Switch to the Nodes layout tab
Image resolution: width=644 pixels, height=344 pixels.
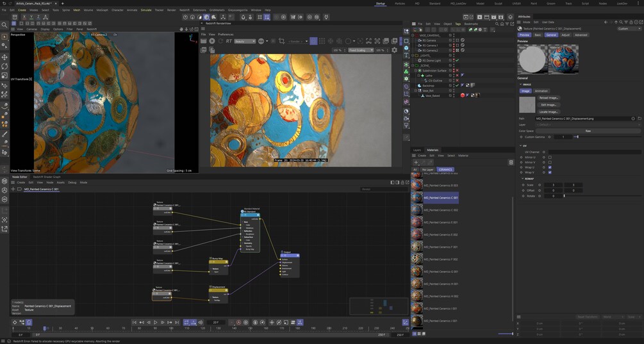point(602,3)
